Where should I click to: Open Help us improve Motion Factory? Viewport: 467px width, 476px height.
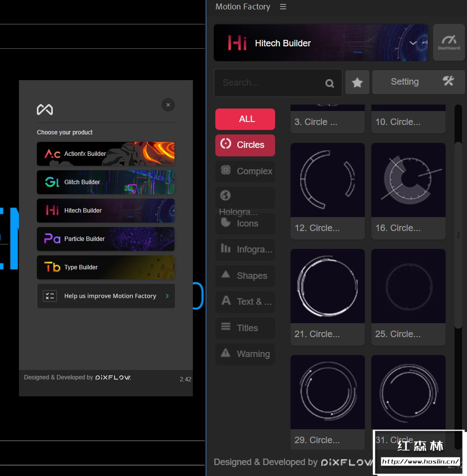tap(106, 296)
